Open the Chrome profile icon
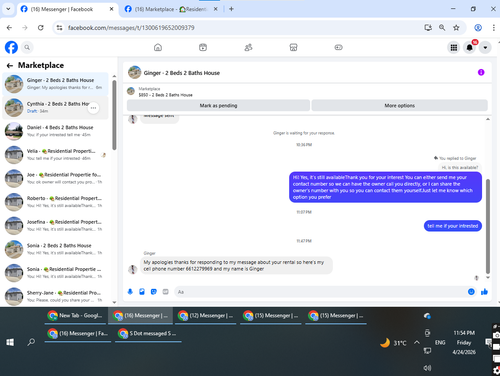 pos(478,28)
